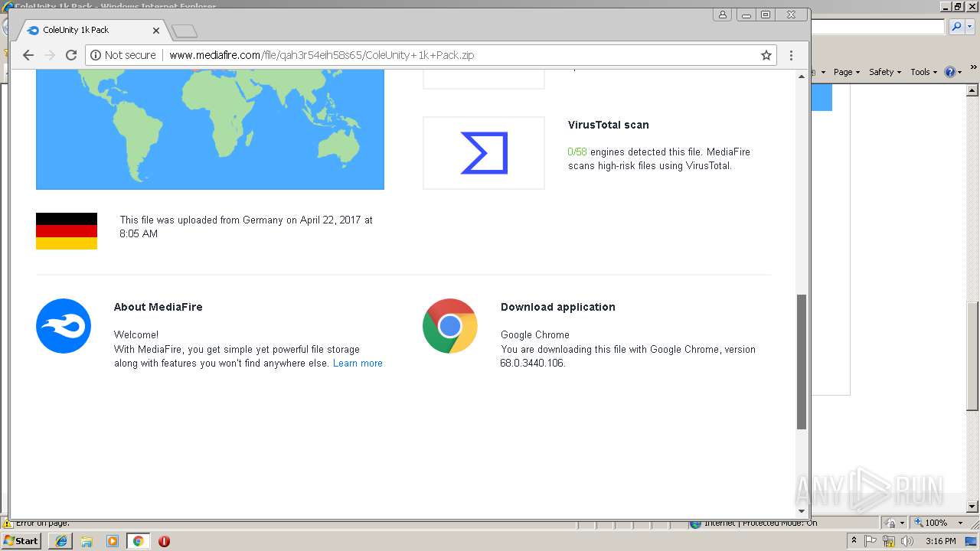Click the VirusTotal logo thumbnail

[x=484, y=153]
